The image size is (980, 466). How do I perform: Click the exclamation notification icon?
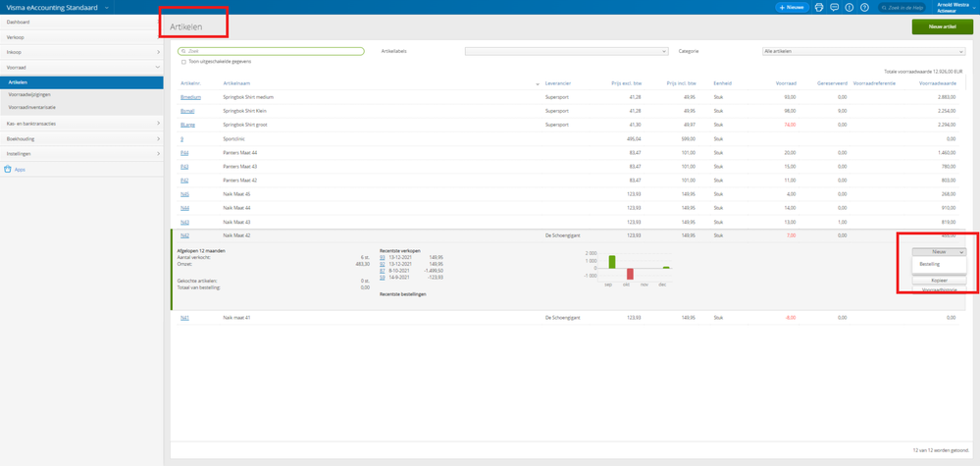pos(850,7)
